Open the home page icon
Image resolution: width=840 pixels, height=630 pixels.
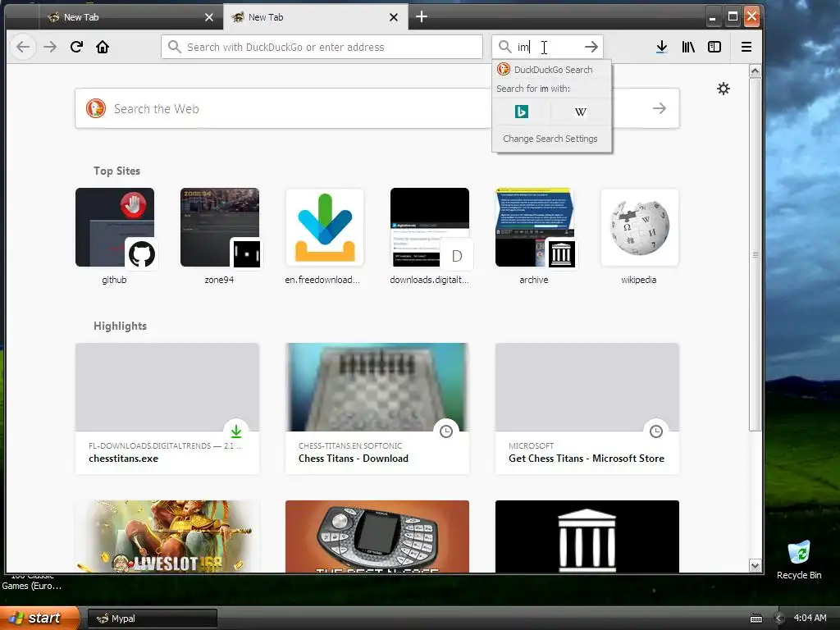tap(103, 47)
